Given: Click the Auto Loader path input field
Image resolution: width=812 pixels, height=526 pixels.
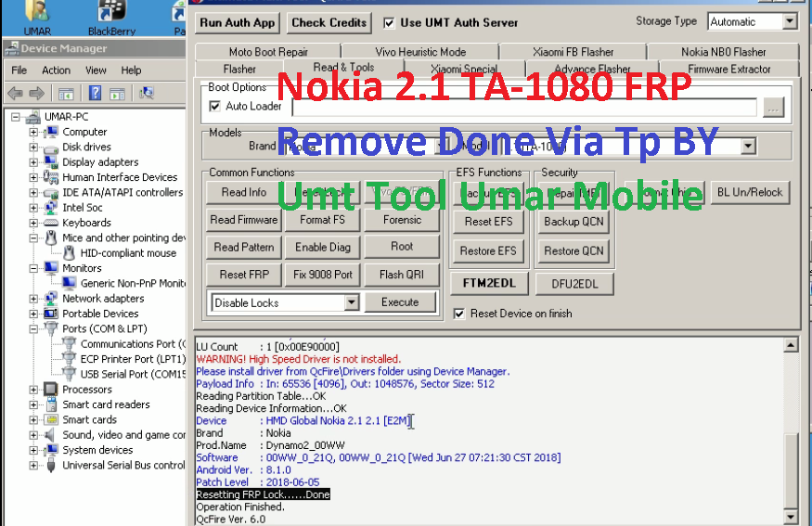Looking at the screenshot, I should (524, 108).
